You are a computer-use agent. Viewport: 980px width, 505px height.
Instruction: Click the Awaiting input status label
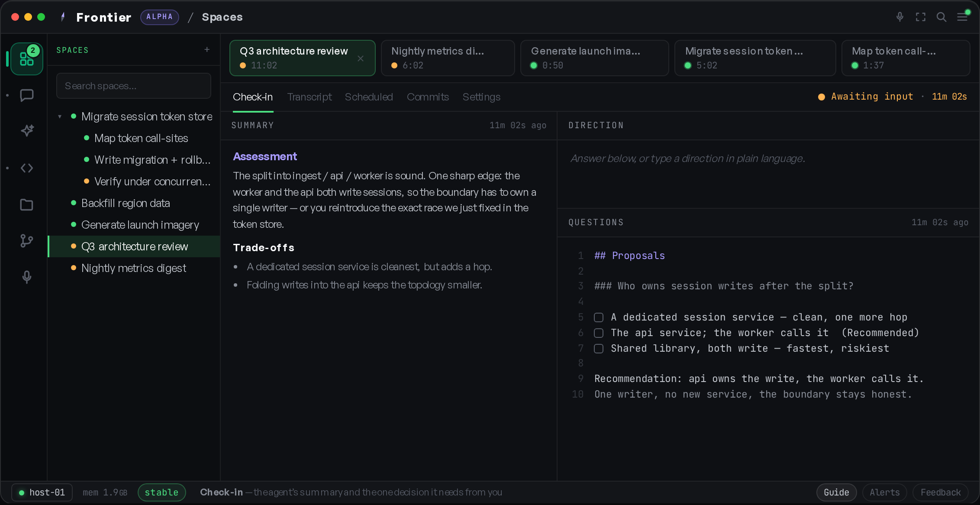[x=872, y=97]
